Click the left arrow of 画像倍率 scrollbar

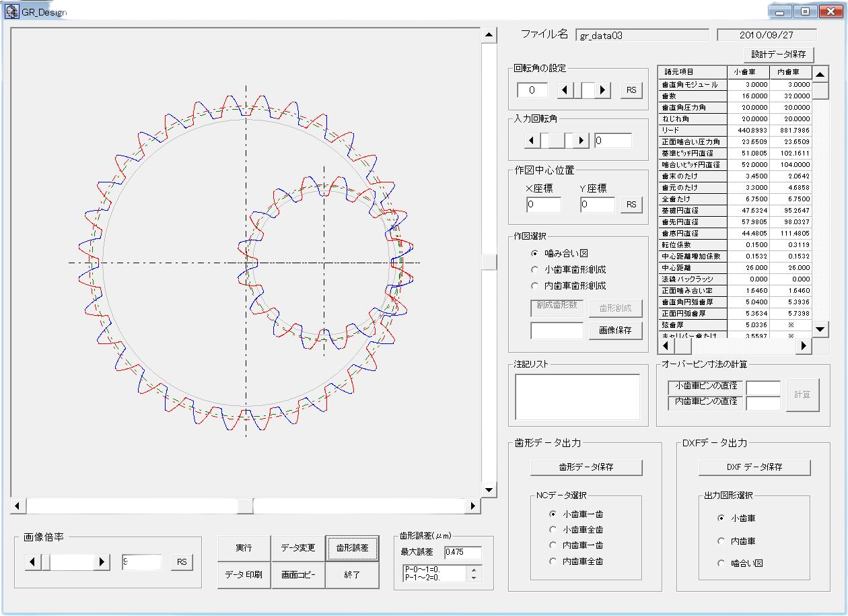tap(33, 562)
